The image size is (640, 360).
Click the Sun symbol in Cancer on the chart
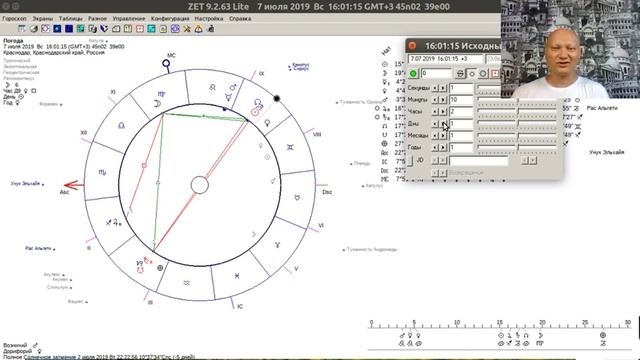point(255,112)
